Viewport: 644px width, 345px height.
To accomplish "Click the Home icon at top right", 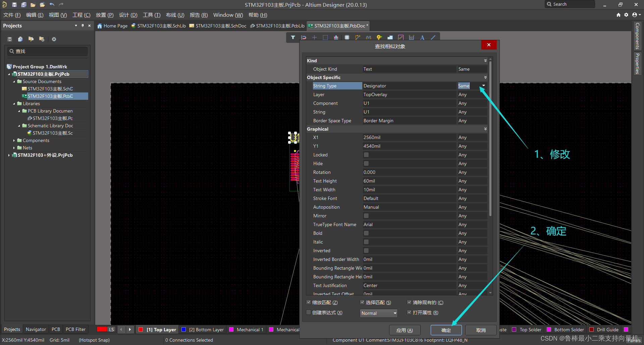I will (619, 15).
